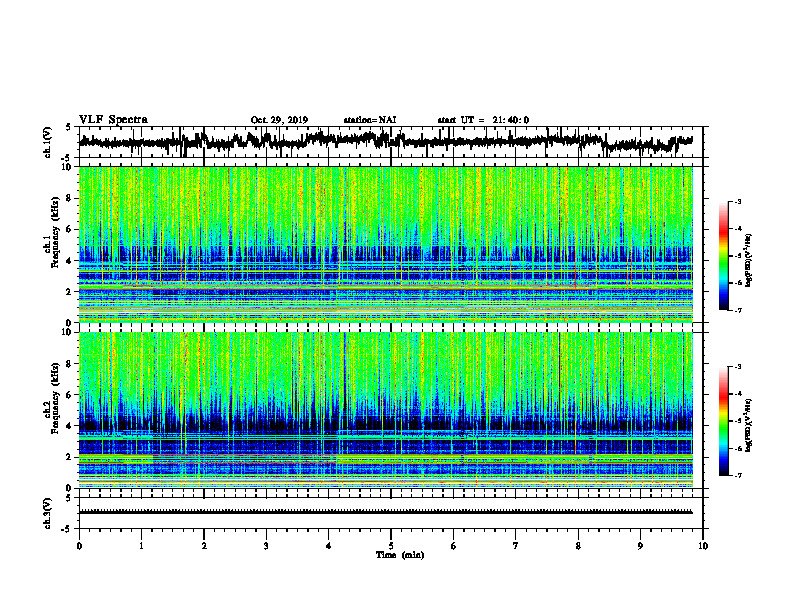Screen dimensions: 792x612
Task: Click the "start UT = 21:40:0" header text
Action: pos(483,120)
